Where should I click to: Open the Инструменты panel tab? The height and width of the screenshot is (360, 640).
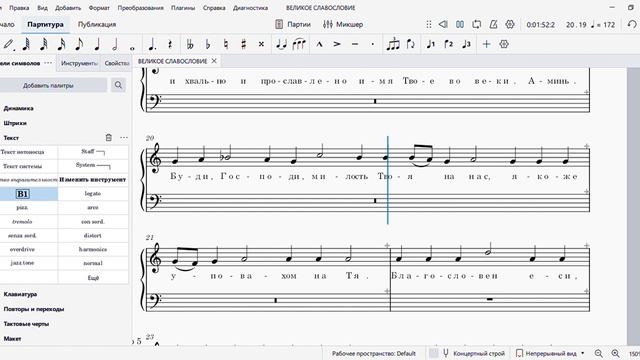coord(79,63)
